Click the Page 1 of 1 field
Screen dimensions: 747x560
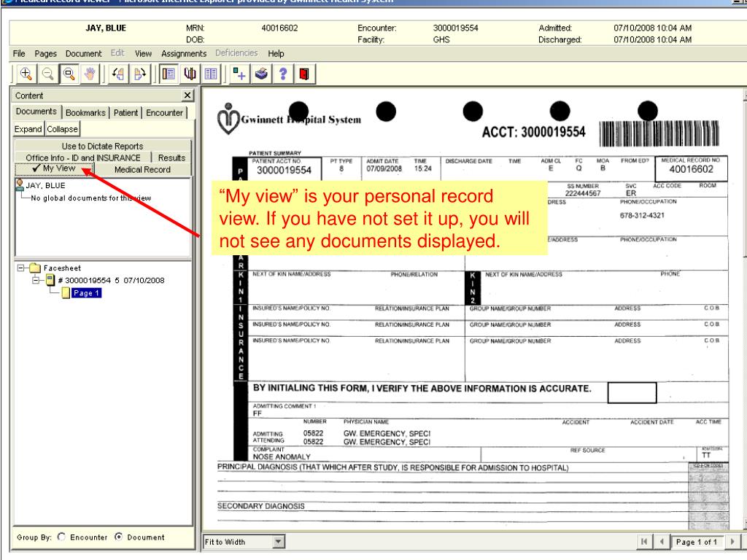(x=696, y=542)
